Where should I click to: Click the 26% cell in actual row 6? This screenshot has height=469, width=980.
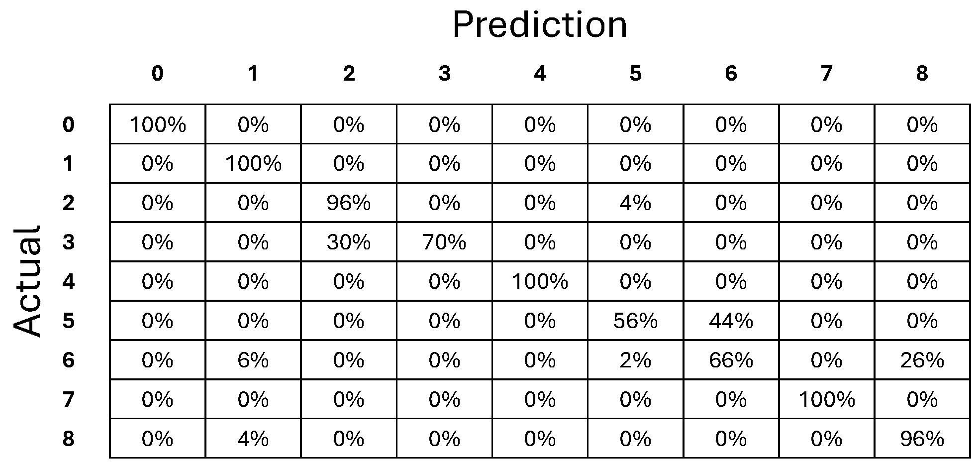pyautogui.click(x=922, y=360)
